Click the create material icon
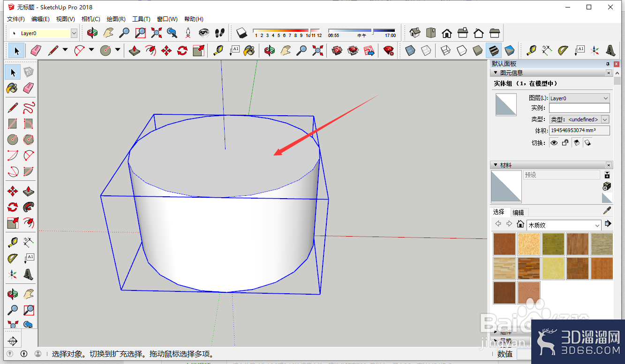This screenshot has width=625, height=364. point(607,186)
